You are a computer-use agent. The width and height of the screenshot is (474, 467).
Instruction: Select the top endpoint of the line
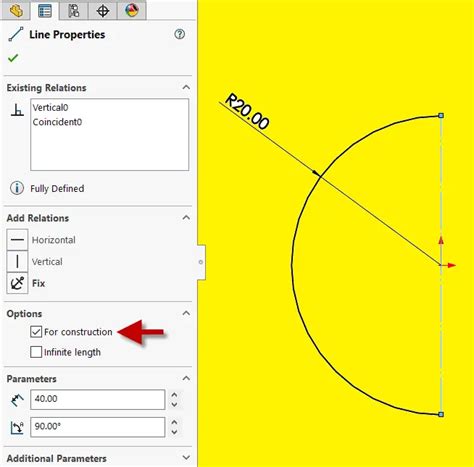(441, 115)
